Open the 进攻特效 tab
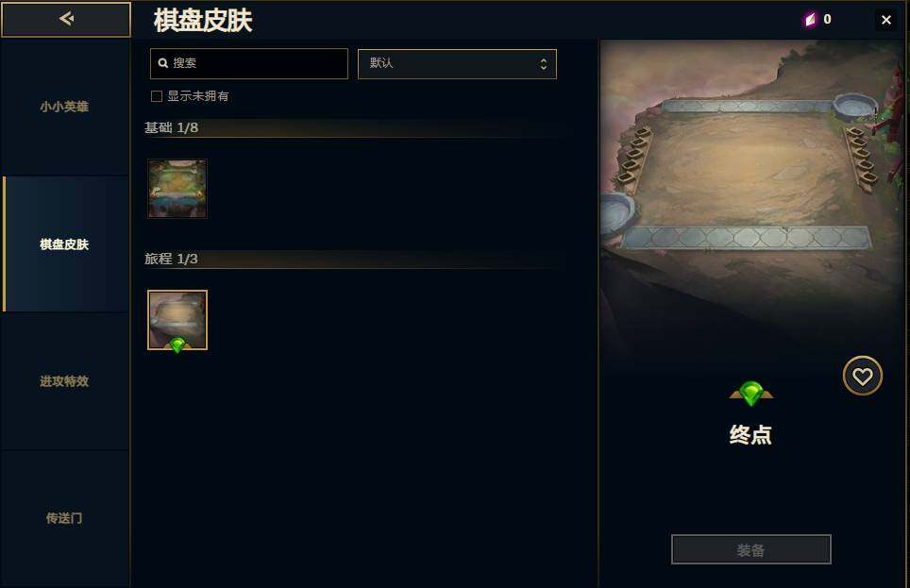Viewport: 910px width, 588px height. [65, 381]
